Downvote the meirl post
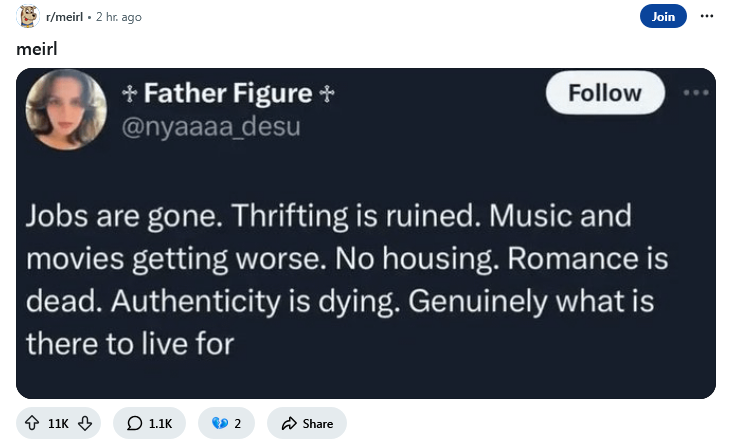Screen dimensions: 732x443 click(x=85, y=423)
